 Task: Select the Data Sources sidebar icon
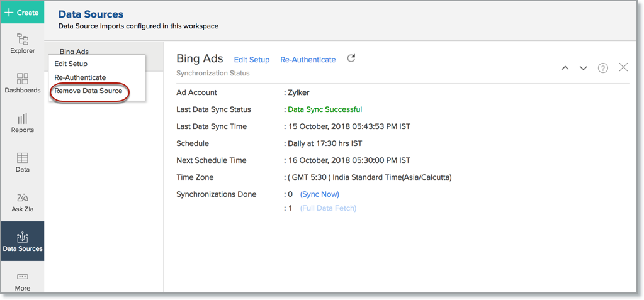[23, 242]
